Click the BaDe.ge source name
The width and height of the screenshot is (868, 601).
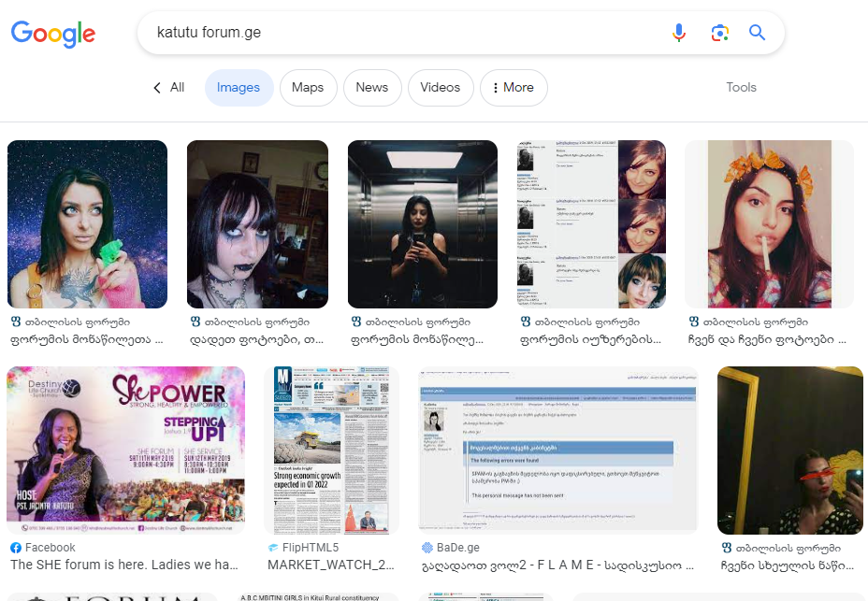pos(457,548)
